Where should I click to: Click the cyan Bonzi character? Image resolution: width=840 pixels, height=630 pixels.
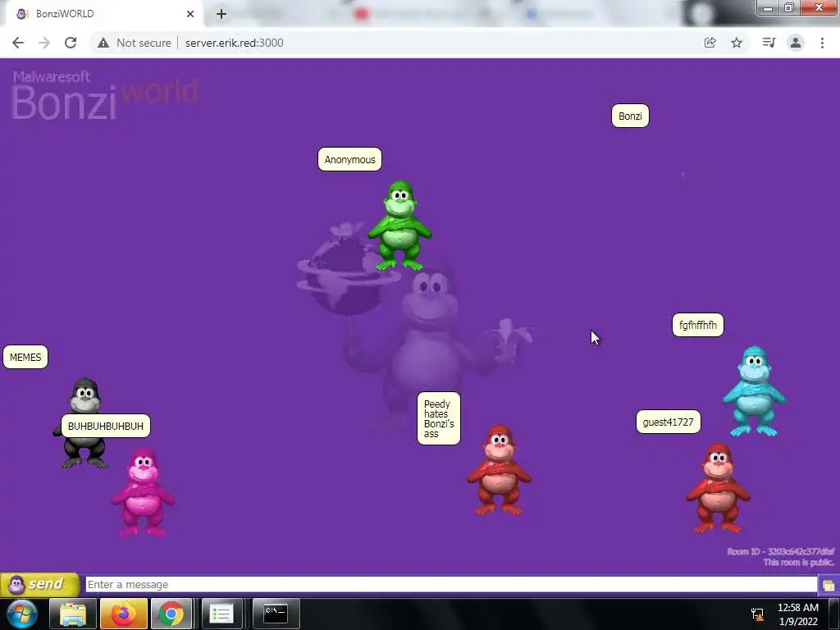[x=754, y=391]
